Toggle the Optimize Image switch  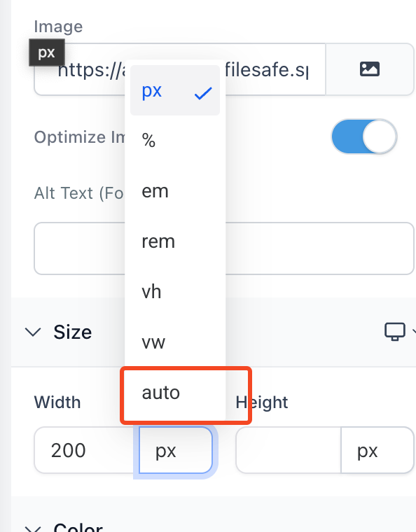363,136
